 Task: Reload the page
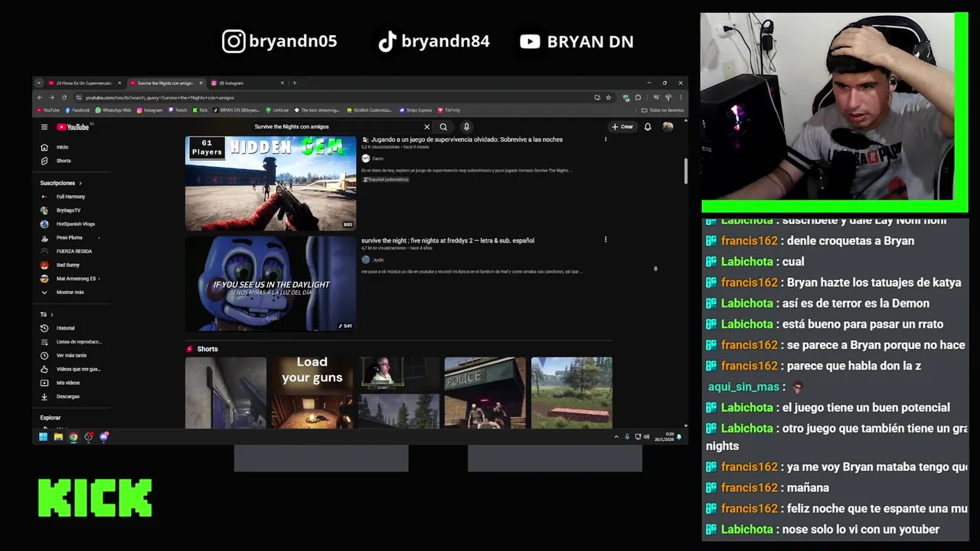coord(64,97)
